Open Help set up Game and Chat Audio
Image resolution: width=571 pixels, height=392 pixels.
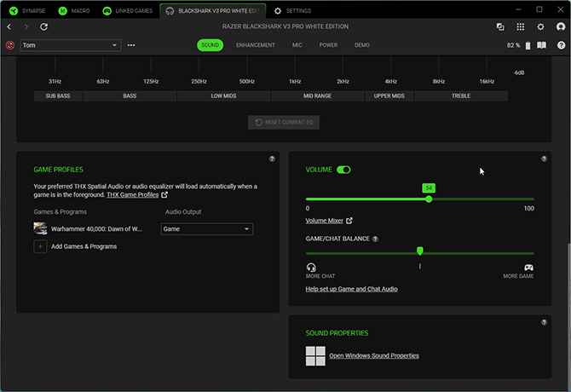pyautogui.click(x=351, y=289)
